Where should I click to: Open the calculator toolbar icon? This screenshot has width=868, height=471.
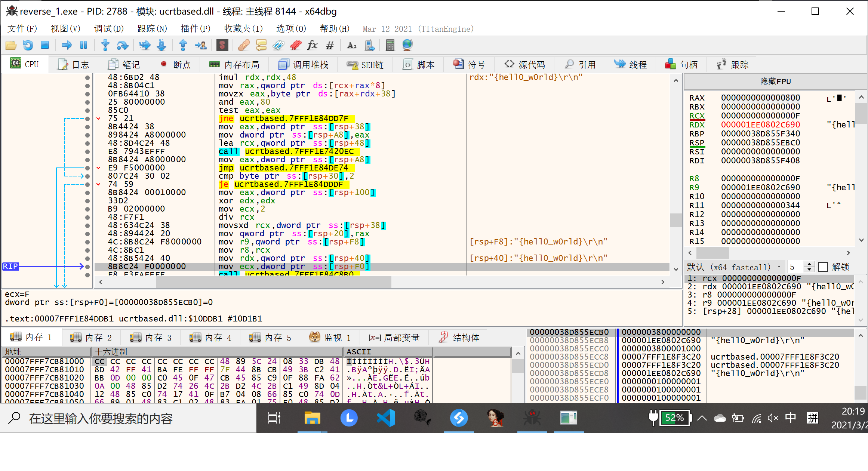(x=390, y=46)
